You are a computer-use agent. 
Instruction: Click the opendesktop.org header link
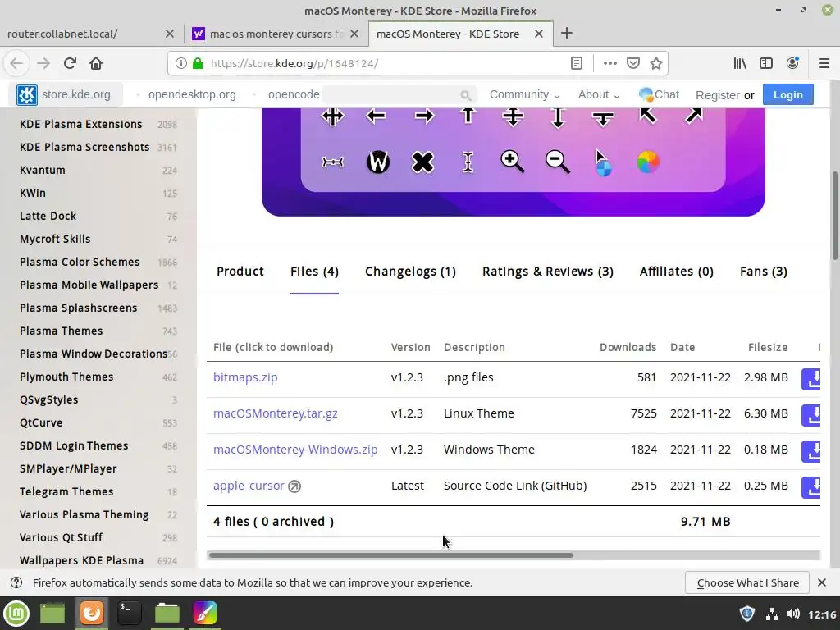[192, 95]
